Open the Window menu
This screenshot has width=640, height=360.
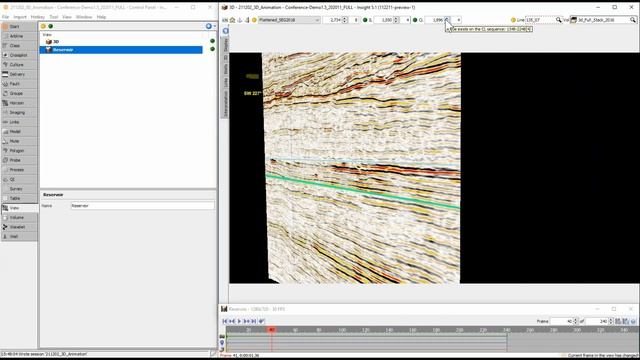click(x=84, y=17)
